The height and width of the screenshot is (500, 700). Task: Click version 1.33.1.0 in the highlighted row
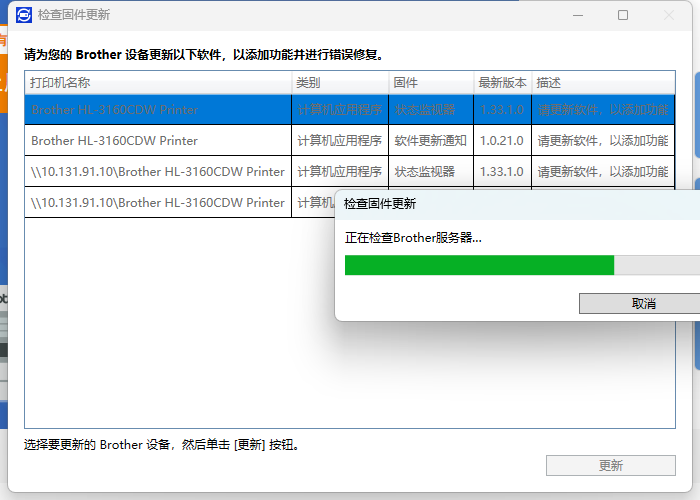coord(503,109)
